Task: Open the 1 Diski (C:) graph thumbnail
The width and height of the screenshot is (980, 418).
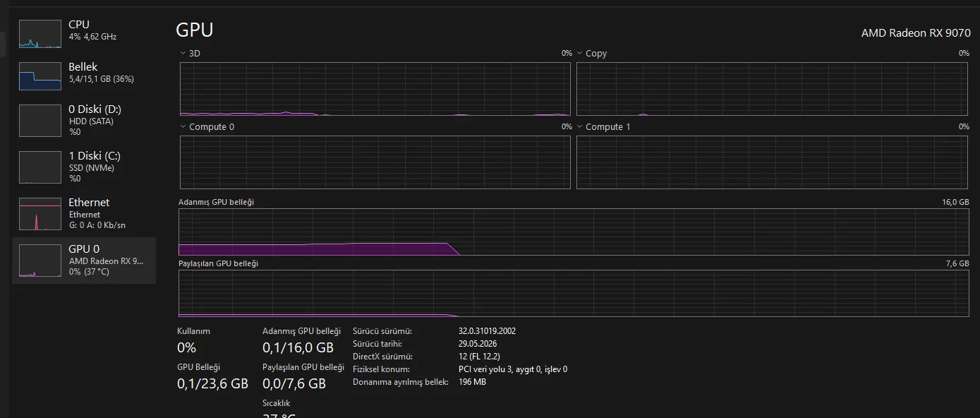Action: coord(40,167)
